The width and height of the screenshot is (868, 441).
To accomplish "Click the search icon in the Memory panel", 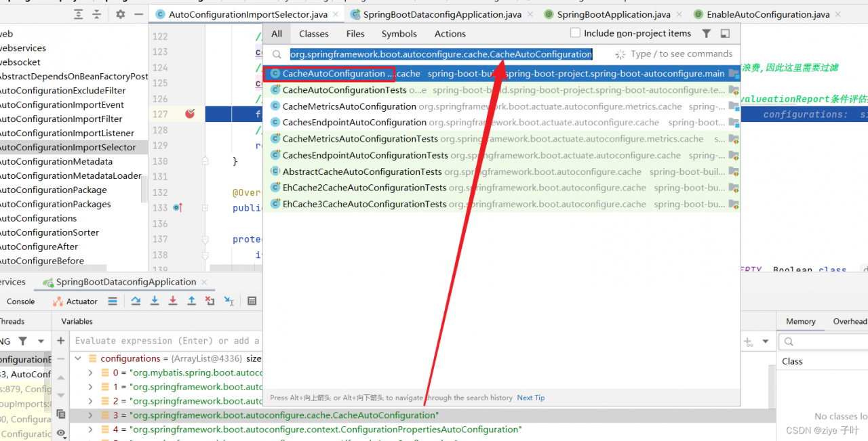I will [788, 342].
